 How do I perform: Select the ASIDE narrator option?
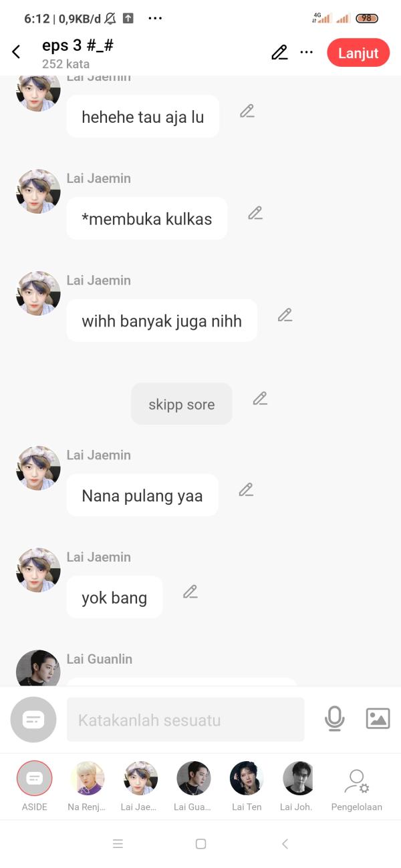[x=34, y=786]
